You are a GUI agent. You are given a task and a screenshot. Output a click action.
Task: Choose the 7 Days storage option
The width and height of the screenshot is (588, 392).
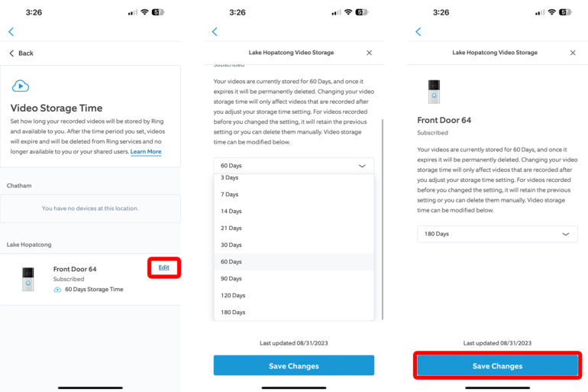tap(231, 195)
